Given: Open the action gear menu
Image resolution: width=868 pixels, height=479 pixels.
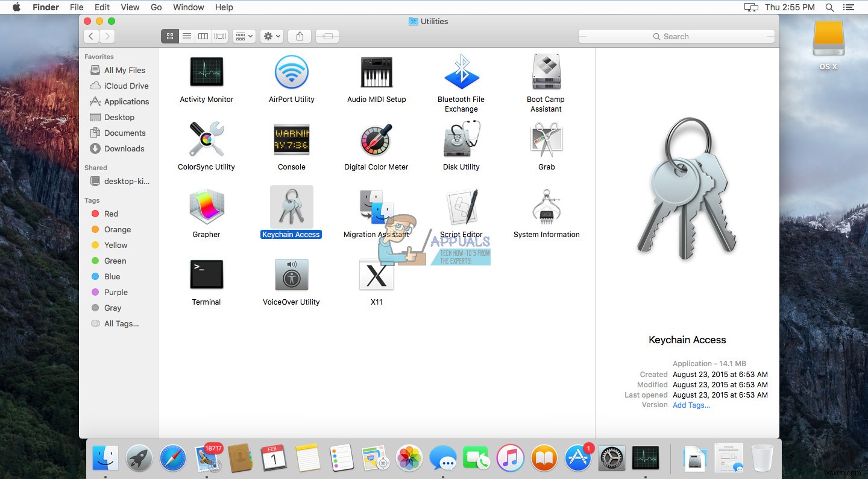Looking at the screenshot, I should [271, 36].
